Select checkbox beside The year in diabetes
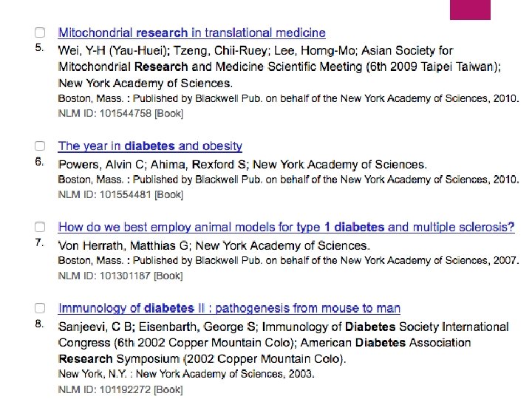 click(x=40, y=146)
